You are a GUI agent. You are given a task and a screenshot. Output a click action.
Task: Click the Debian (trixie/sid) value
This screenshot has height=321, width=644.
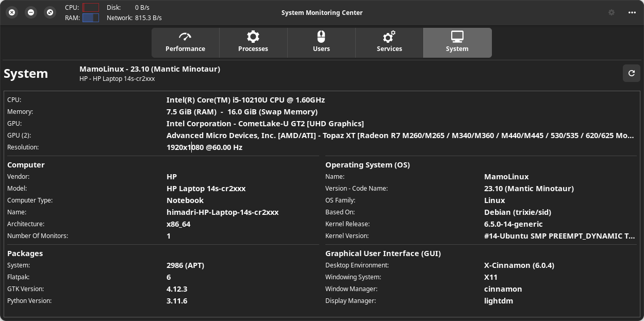click(518, 212)
